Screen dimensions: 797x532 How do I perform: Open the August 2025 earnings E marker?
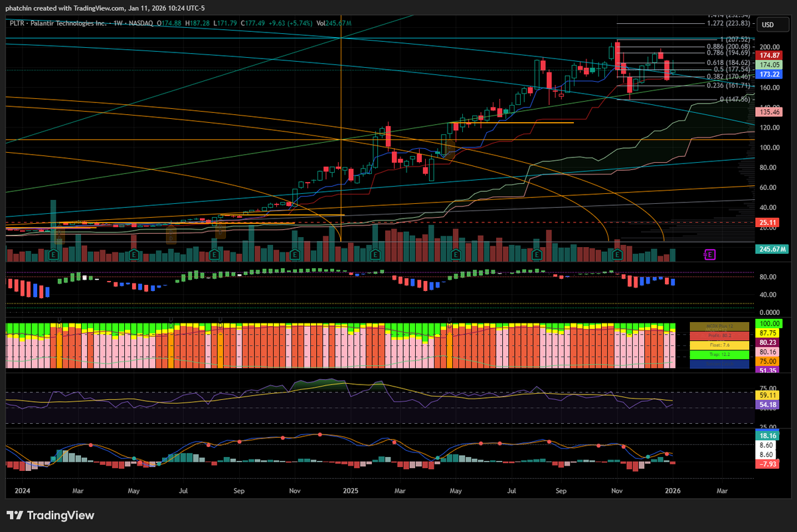pyautogui.click(x=536, y=254)
